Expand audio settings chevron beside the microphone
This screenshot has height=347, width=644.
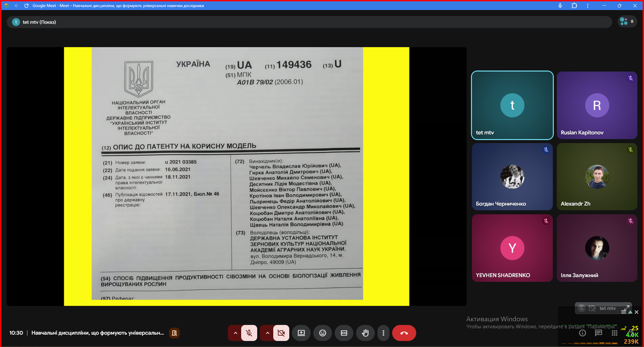coord(235,333)
